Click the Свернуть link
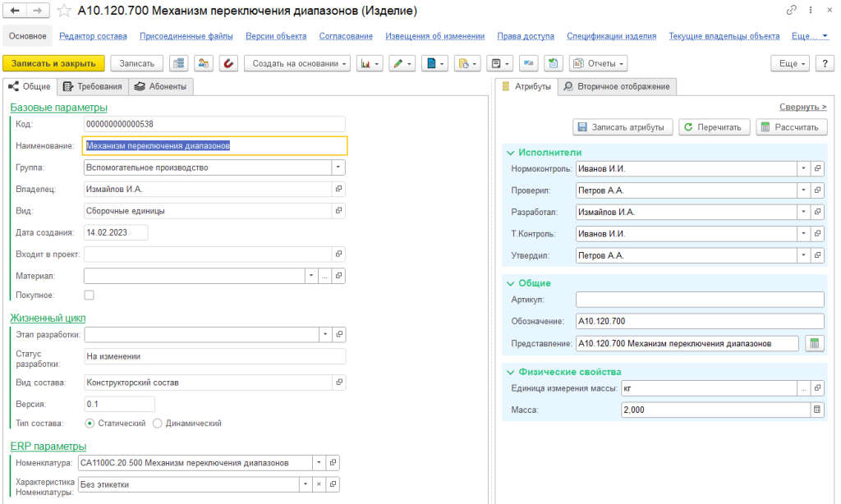The image size is (841, 504). pos(802,107)
